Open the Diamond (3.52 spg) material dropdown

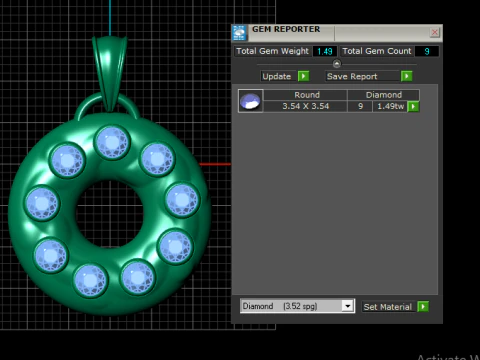click(x=347, y=306)
